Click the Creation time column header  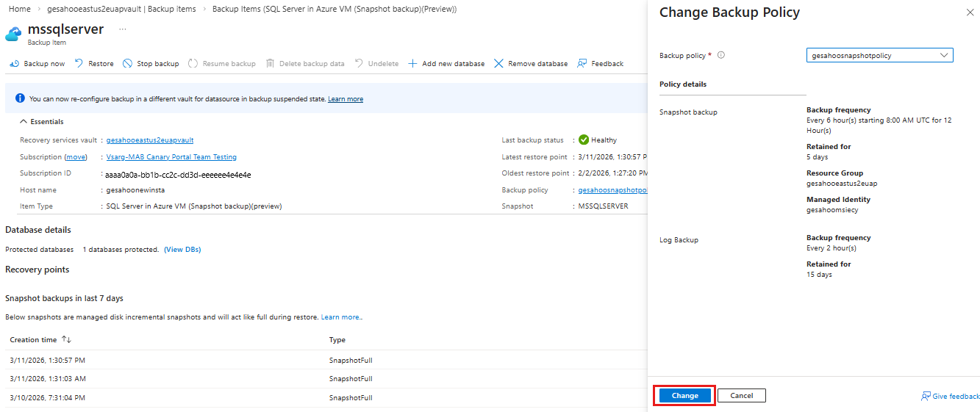coord(33,340)
